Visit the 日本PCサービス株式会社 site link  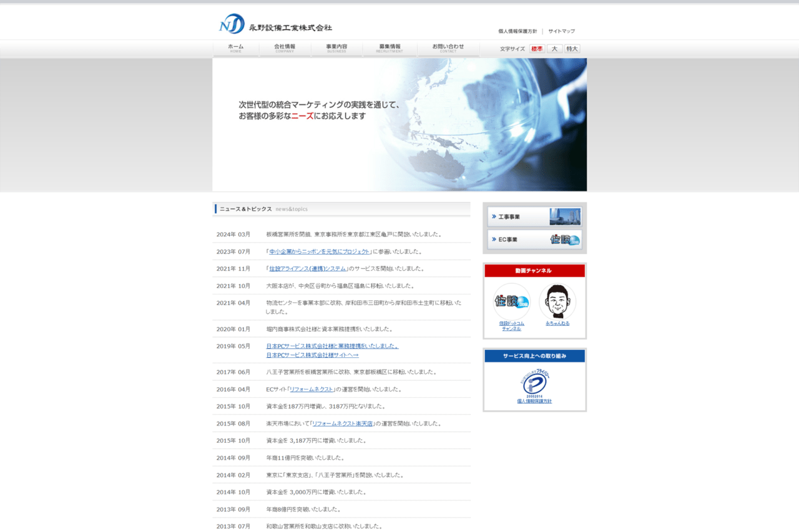pyautogui.click(x=312, y=355)
